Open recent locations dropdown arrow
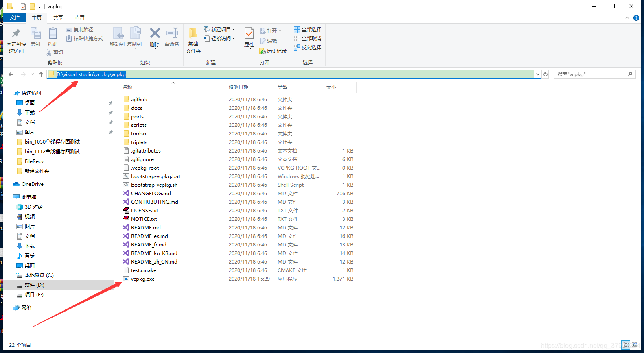The height and width of the screenshot is (353, 644). point(33,74)
